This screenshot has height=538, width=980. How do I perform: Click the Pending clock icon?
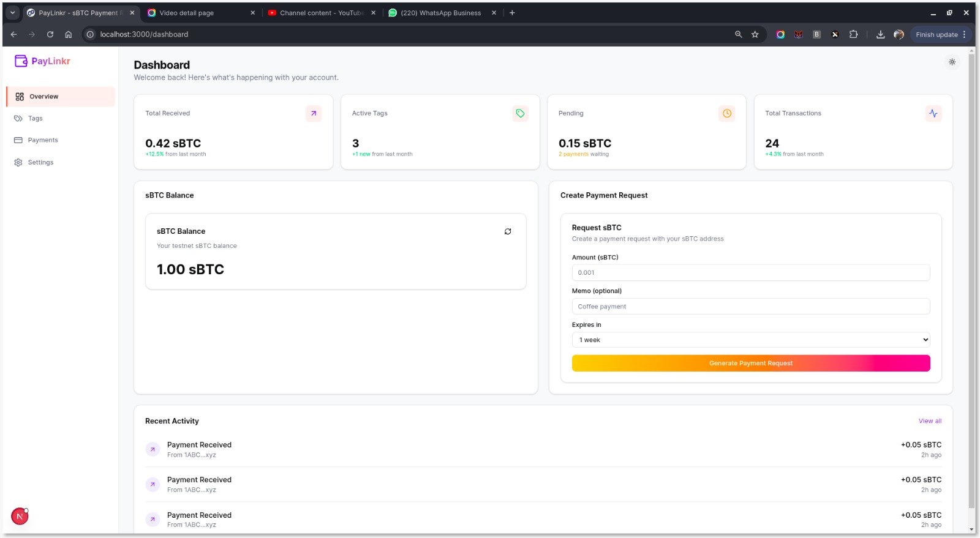(x=727, y=113)
